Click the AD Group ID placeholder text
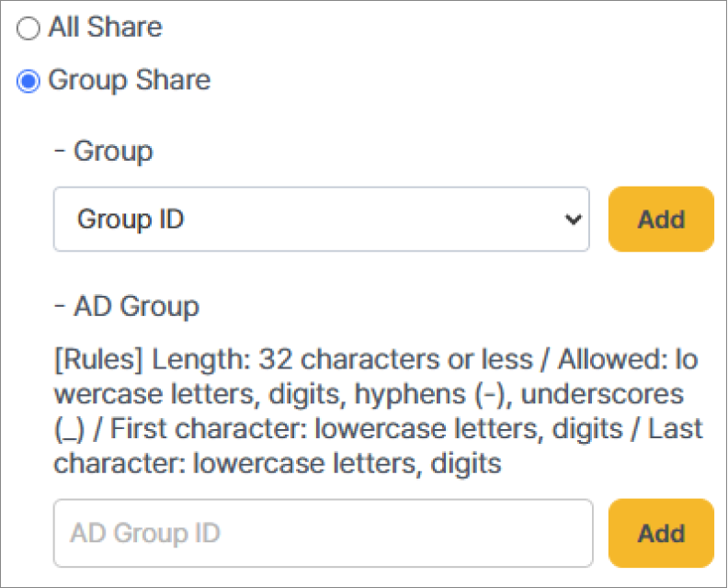Image resolution: width=728 pixels, height=588 pixels. pos(145,533)
